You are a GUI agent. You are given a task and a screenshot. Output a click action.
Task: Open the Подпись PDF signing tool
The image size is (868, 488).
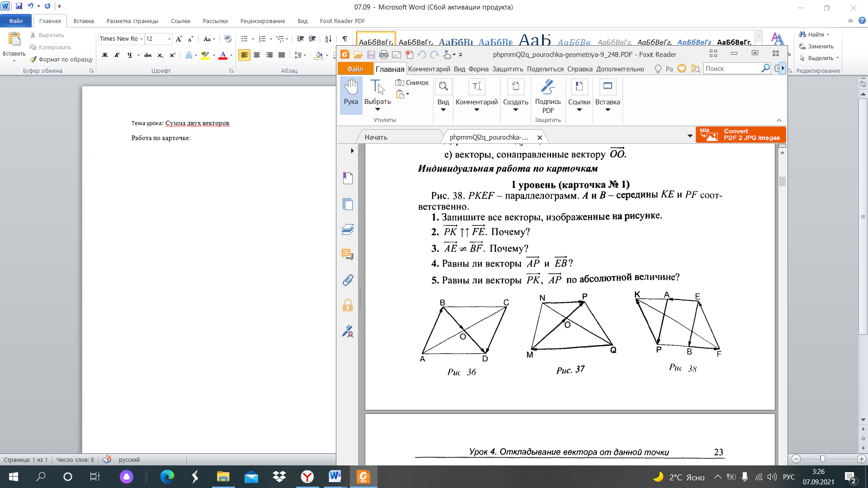(548, 96)
